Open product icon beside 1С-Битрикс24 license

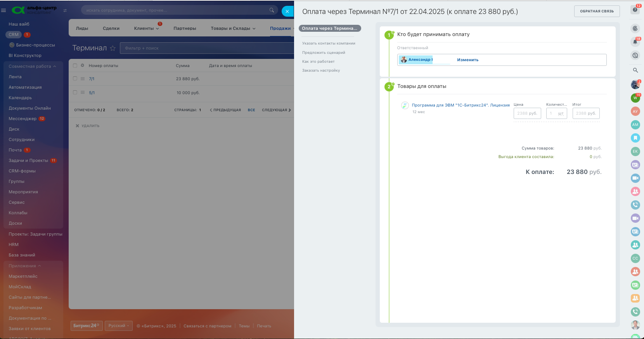click(405, 105)
